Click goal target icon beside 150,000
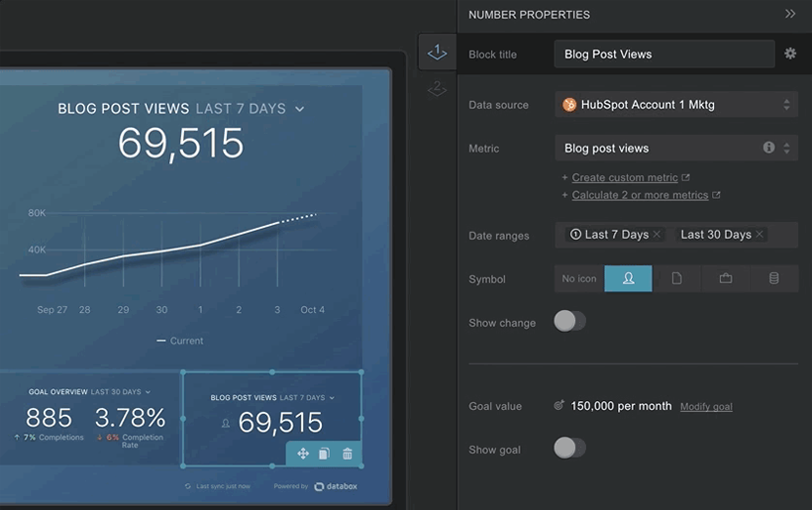The image size is (812, 510). coord(558,405)
